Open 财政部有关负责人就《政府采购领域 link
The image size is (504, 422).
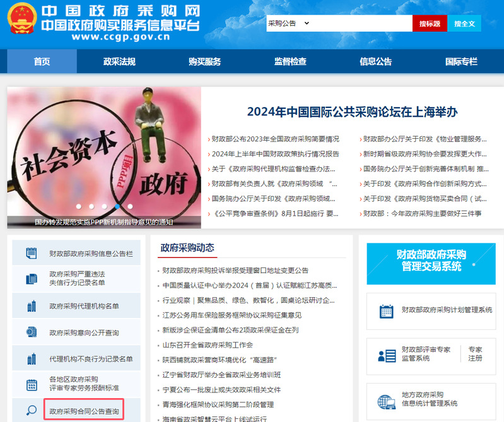point(274,184)
